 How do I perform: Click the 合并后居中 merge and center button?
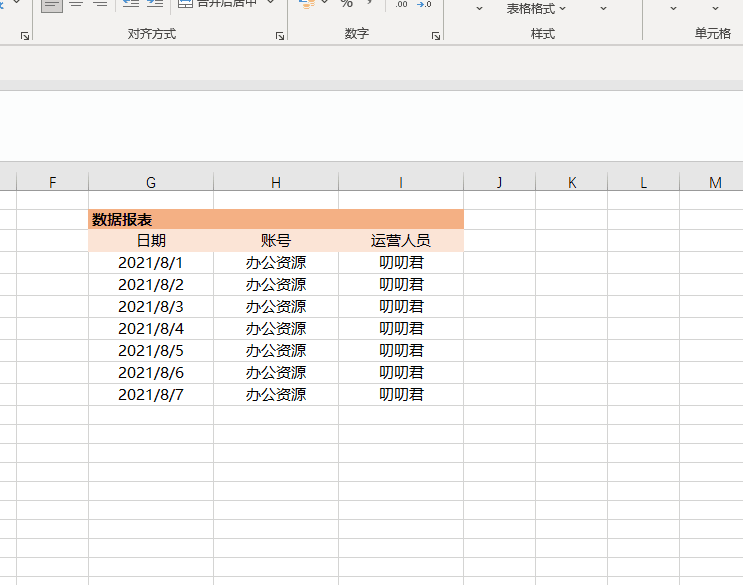[218, 4]
